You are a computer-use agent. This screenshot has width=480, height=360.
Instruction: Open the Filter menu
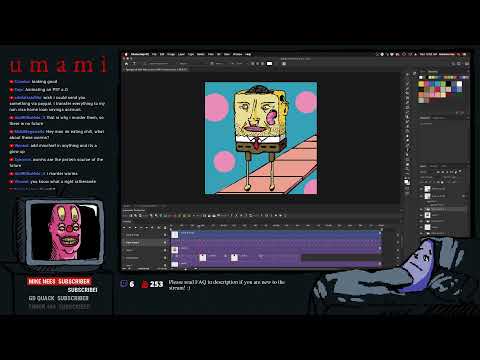click(x=211, y=54)
